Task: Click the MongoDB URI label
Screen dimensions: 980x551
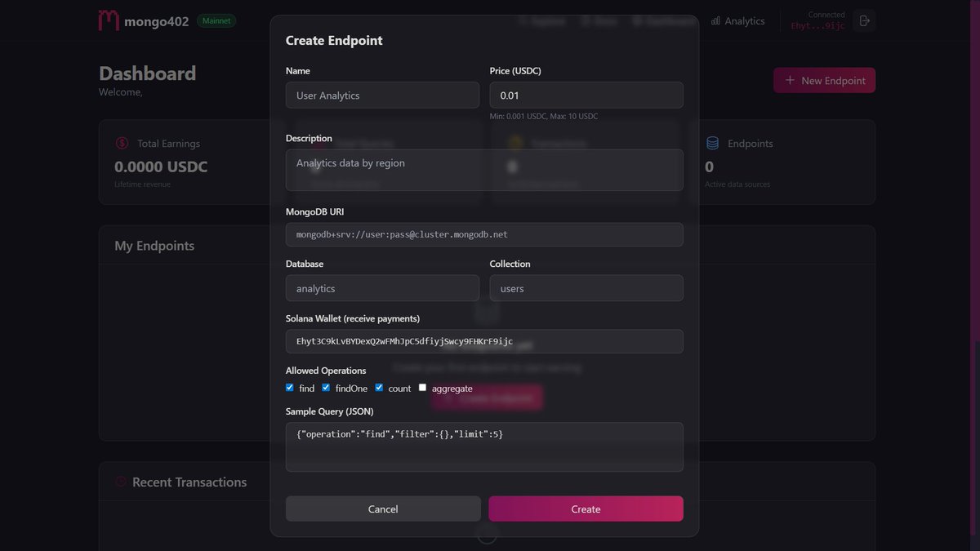Action: [x=315, y=211]
